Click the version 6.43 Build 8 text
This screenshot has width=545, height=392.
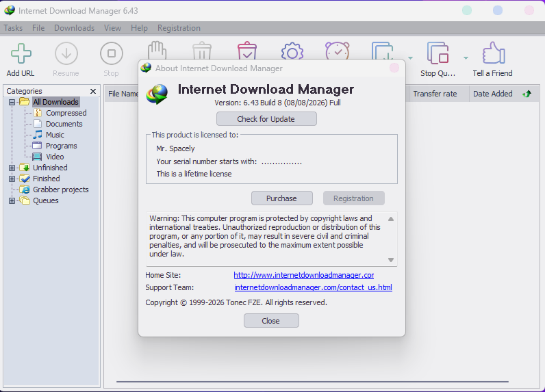[277, 103]
